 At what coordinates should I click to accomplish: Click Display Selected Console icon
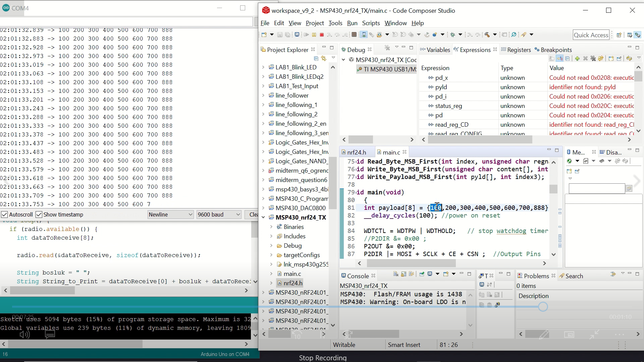(x=430, y=274)
